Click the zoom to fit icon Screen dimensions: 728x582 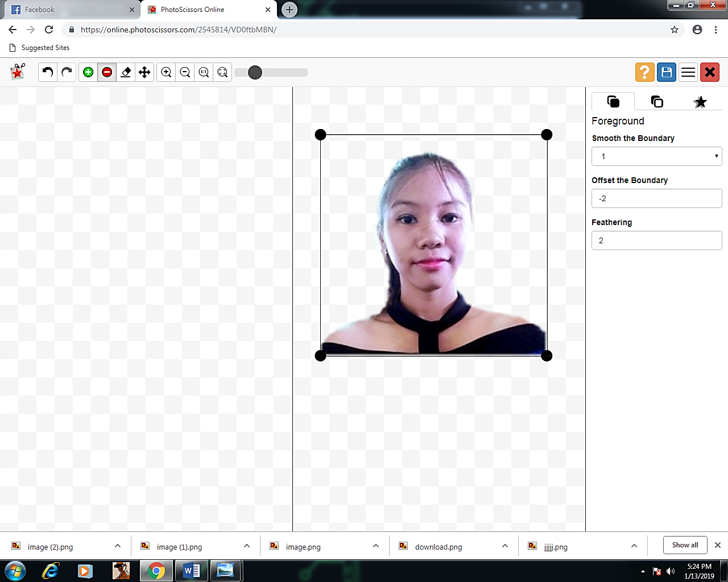[222, 72]
